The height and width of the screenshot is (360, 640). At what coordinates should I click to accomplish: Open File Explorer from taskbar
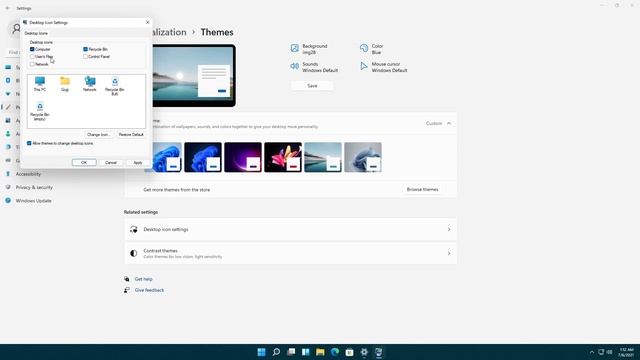coord(320,352)
